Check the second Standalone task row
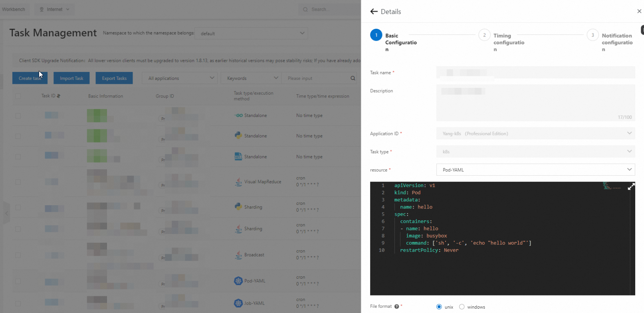The image size is (644, 313). tap(18, 136)
